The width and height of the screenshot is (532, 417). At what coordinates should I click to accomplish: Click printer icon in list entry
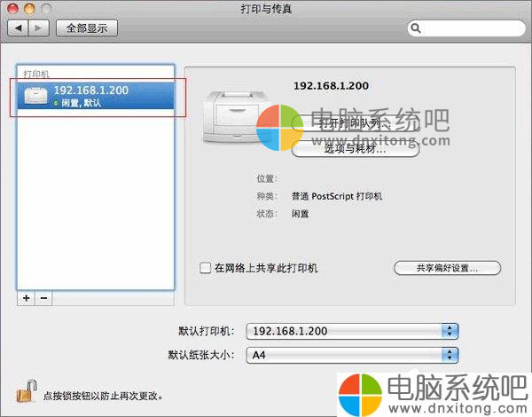click(x=35, y=96)
